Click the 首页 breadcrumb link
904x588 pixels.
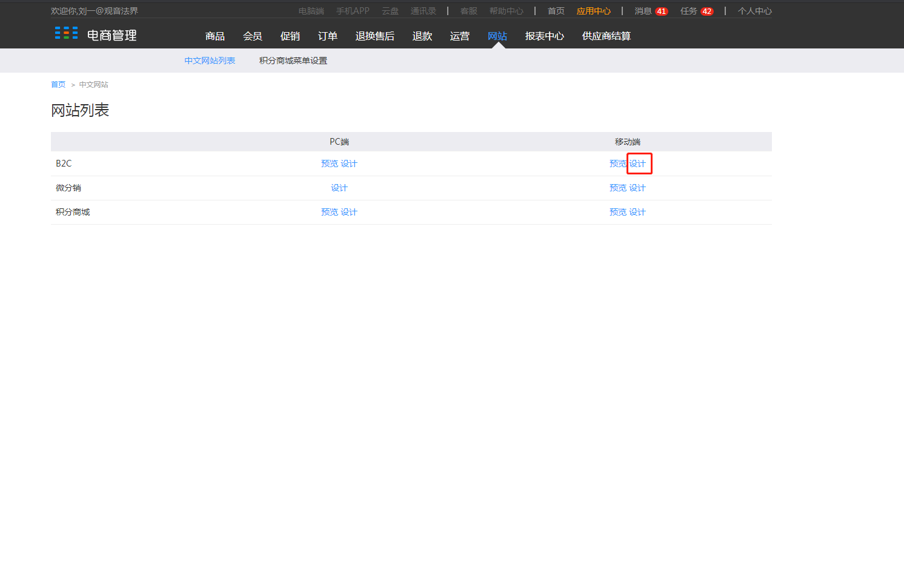point(58,85)
